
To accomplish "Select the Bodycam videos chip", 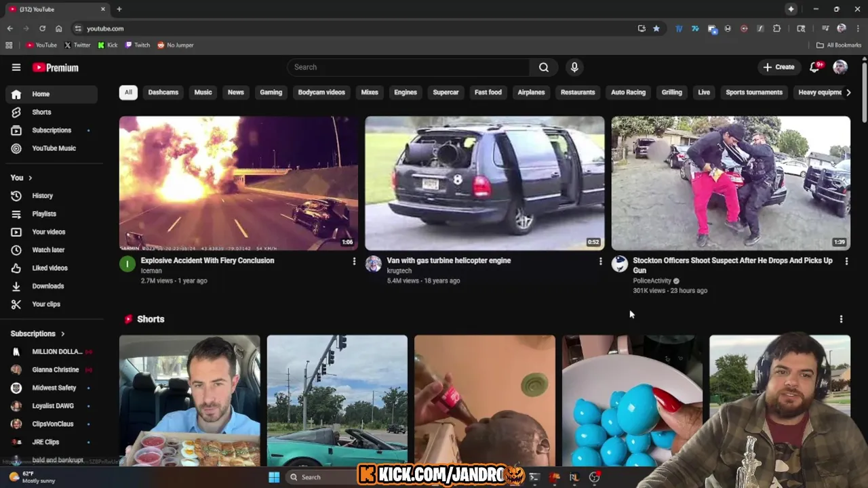I will click(x=321, y=92).
